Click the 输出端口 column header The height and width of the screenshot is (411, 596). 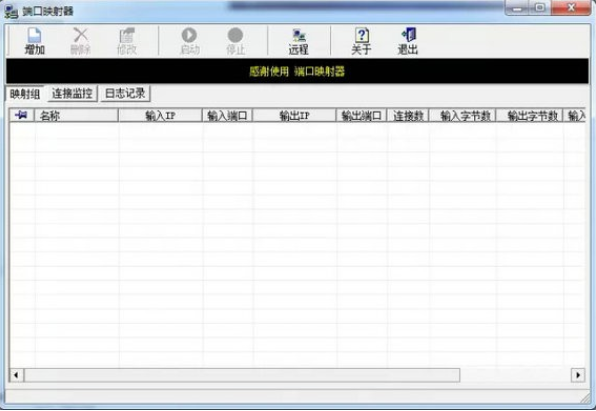tap(361, 115)
